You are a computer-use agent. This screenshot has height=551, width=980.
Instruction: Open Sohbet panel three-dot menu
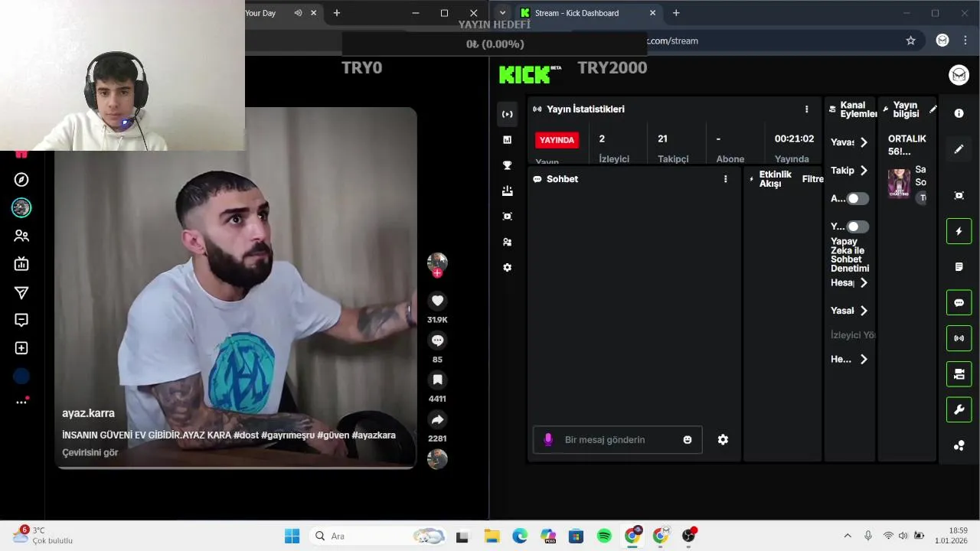(x=726, y=179)
